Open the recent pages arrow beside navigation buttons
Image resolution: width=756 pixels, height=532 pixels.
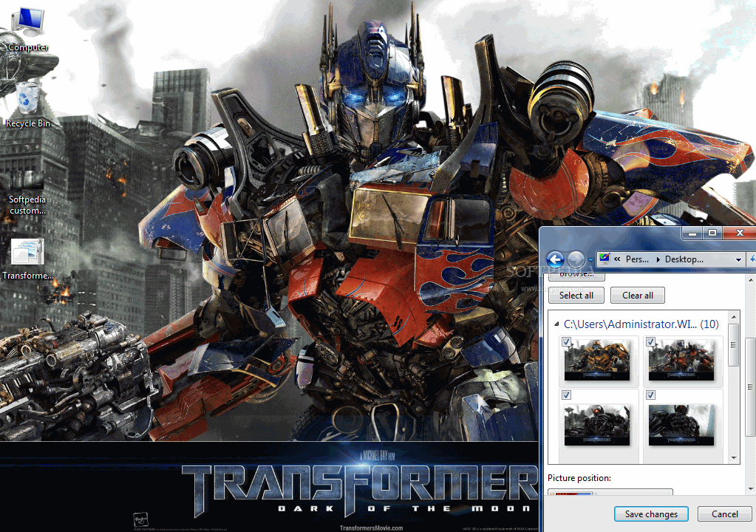pyautogui.click(x=590, y=260)
